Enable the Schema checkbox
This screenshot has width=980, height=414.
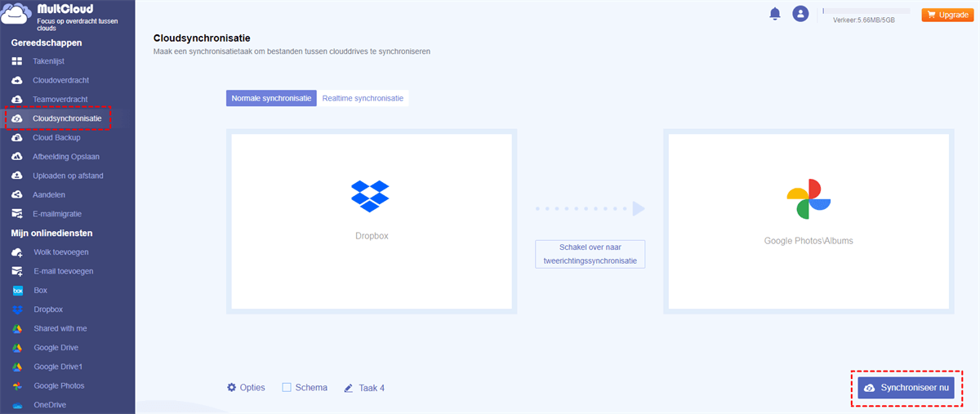(287, 387)
